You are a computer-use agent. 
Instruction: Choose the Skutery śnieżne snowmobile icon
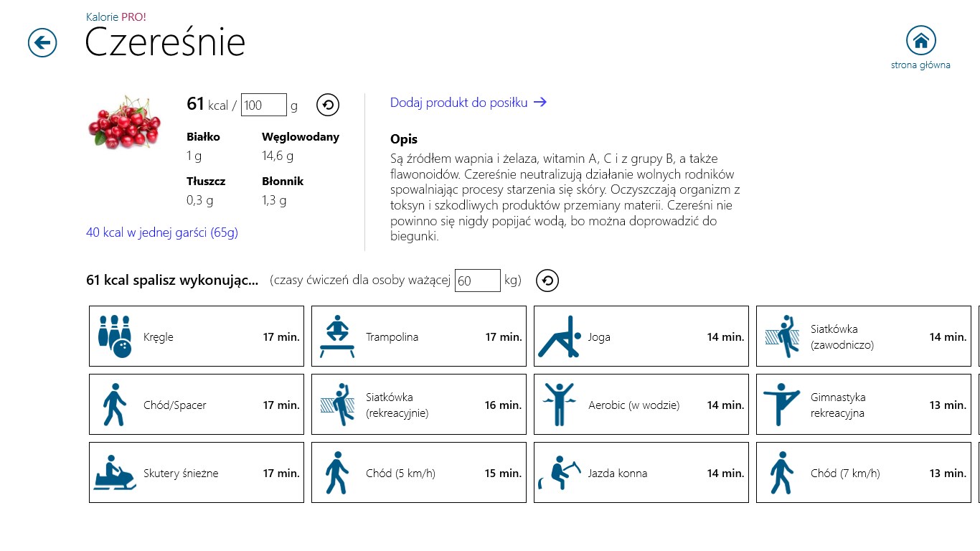[115, 473]
